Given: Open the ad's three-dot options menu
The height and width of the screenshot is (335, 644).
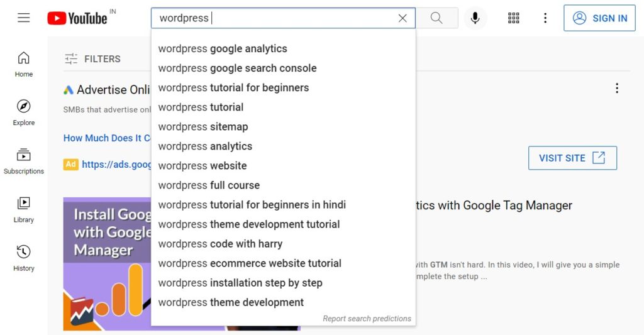Looking at the screenshot, I should point(617,88).
